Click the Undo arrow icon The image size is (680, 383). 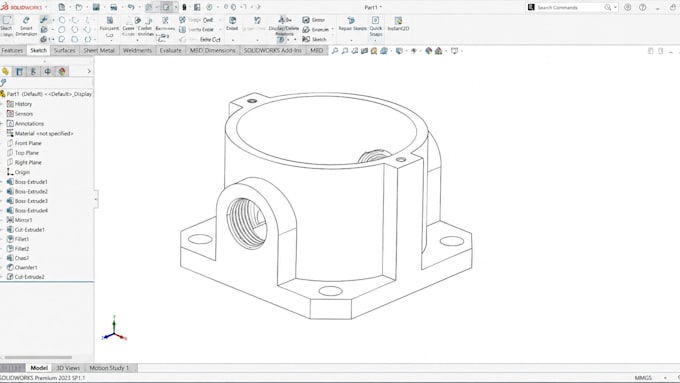point(131,7)
